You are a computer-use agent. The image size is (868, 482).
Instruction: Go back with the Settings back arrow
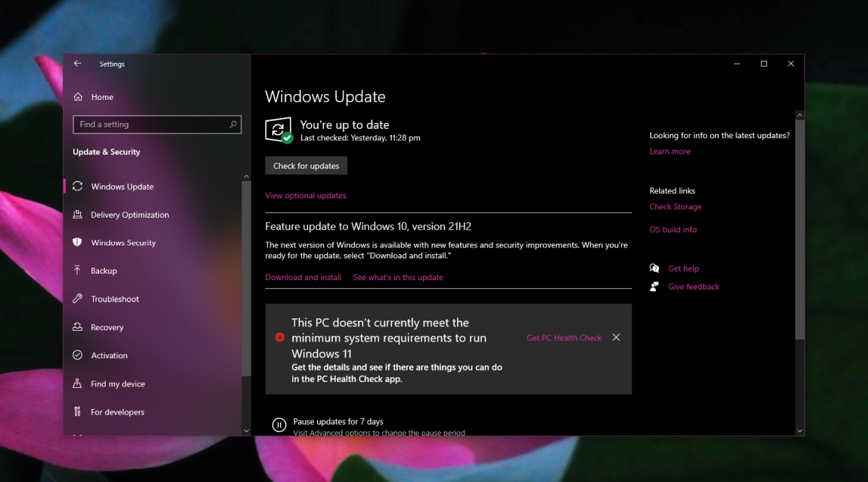coord(77,64)
